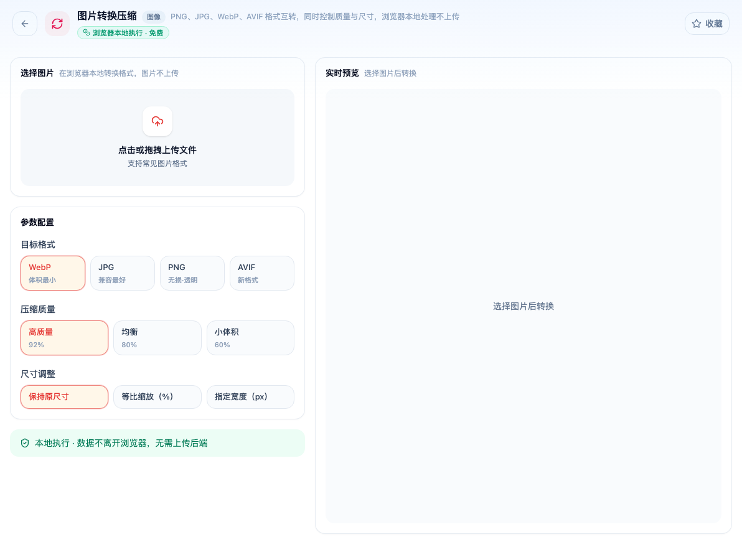Click the 目标格式 label
This screenshot has height=560, width=742.
tap(38, 245)
